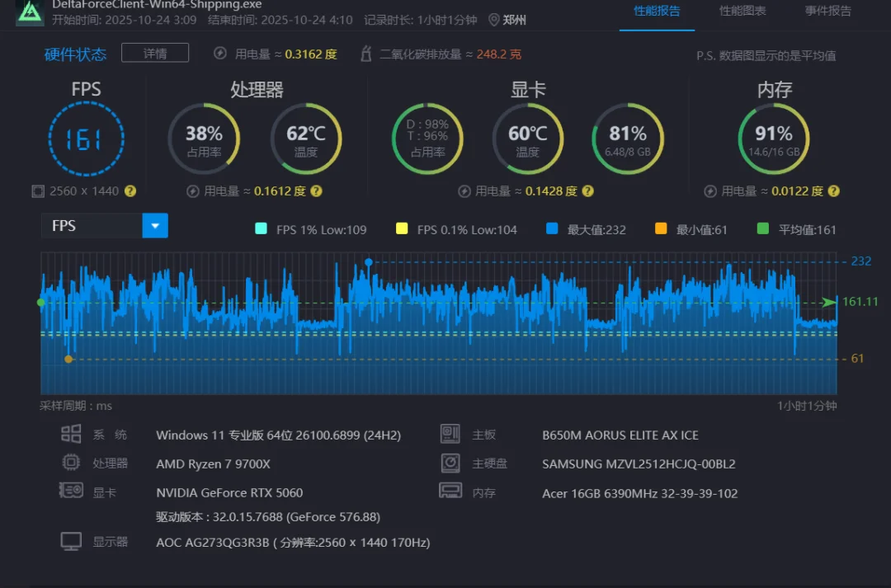Click the max value marker on FPS chart

369,262
